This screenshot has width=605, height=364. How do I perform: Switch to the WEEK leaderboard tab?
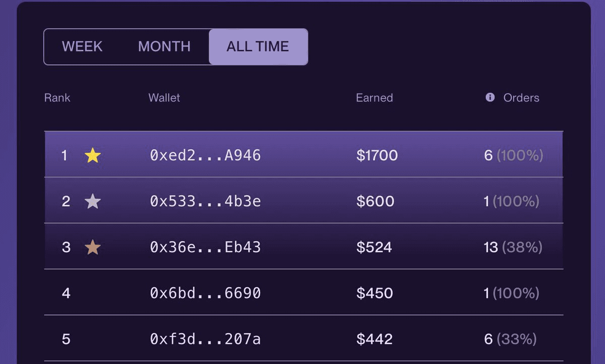pos(82,47)
